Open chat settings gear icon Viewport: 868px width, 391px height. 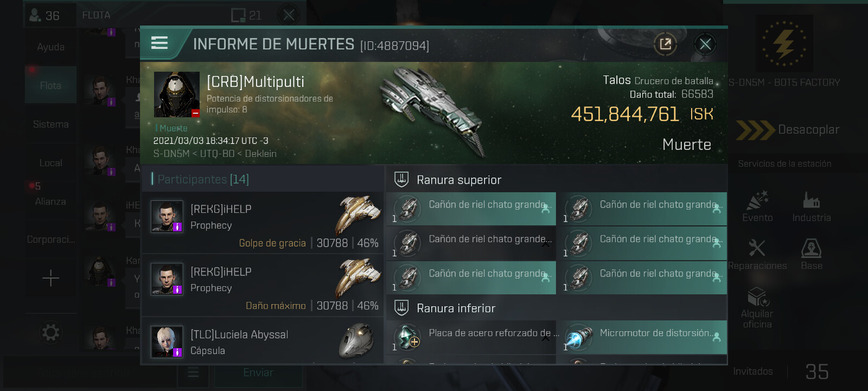(x=50, y=332)
